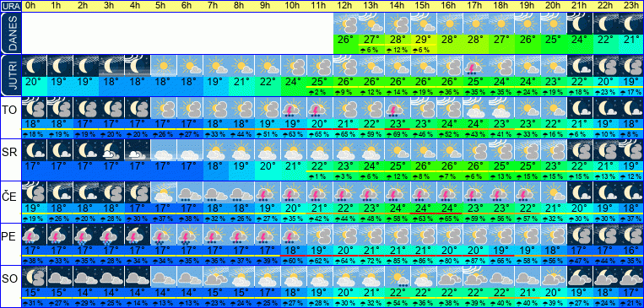Click today's 29° temperature cell at 15h

[x=424, y=40]
